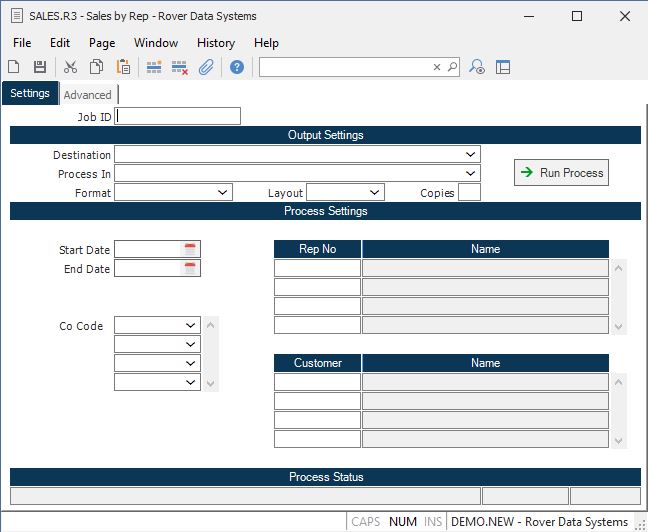
Task: Expand the Format dropdown
Action: coord(222,192)
